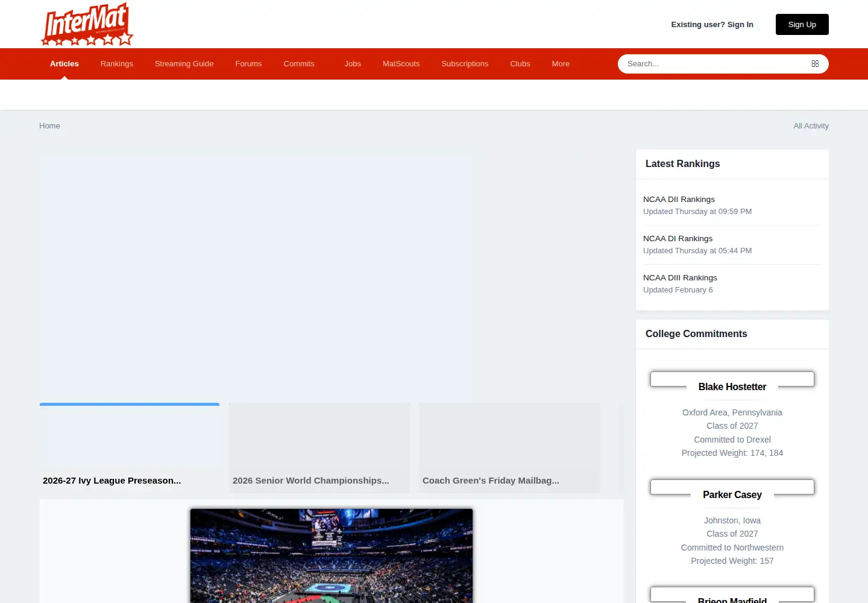
Task: Click "Johnston, Iowa" text
Action: (732, 520)
